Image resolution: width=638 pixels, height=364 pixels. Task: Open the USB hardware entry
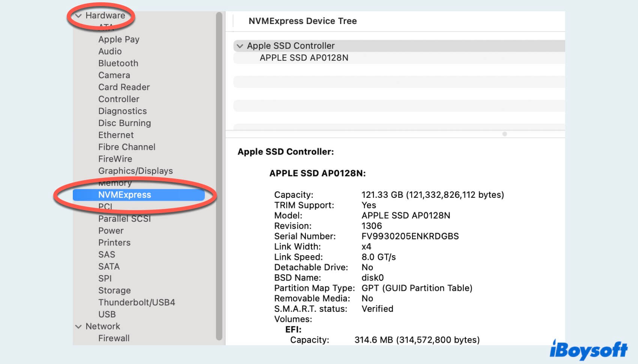pos(107,314)
